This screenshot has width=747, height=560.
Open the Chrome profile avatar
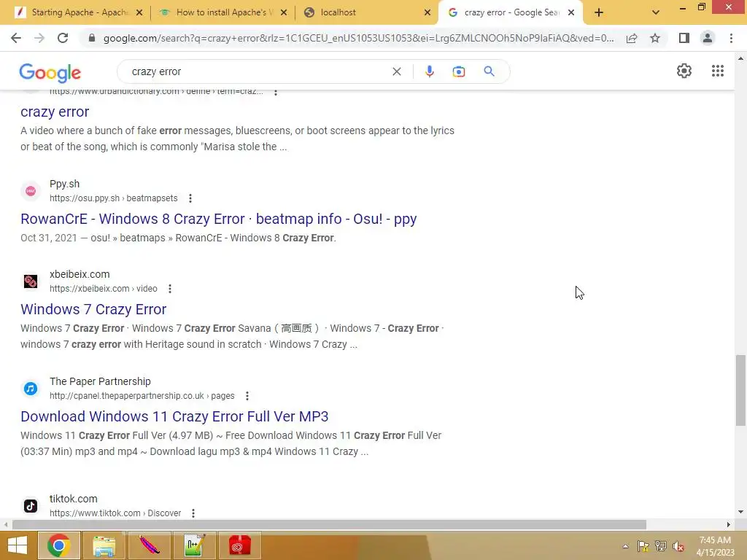coord(708,38)
